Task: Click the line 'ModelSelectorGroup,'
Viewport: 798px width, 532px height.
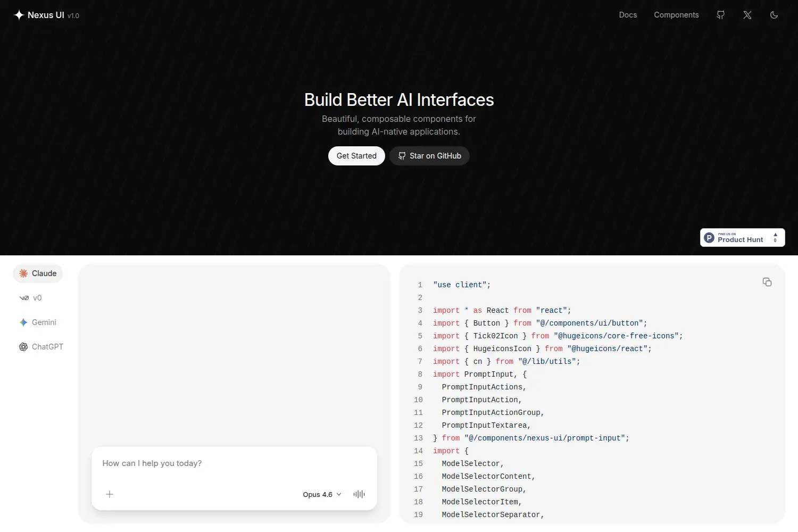Action: coord(484,489)
